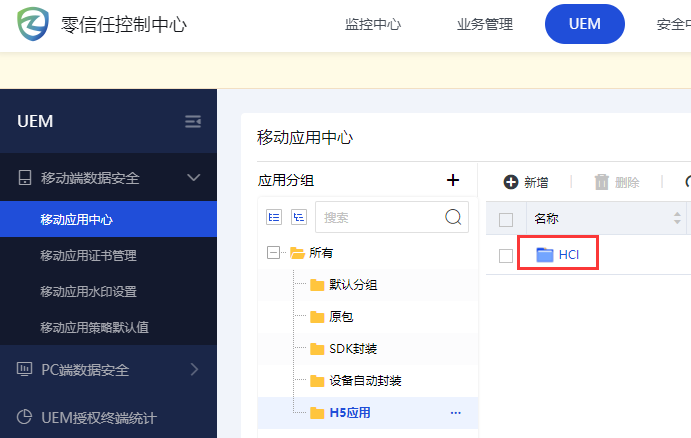The width and height of the screenshot is (691, 438).
Task: Click the 新增 button
Action: click(526, 182)
